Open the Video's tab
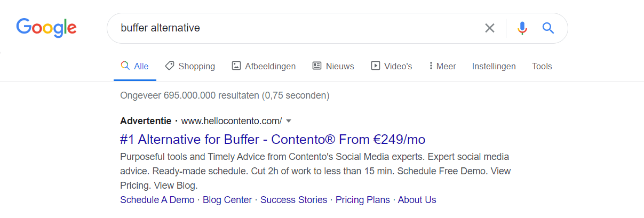 pyautogui.click(x=391, y=66)
